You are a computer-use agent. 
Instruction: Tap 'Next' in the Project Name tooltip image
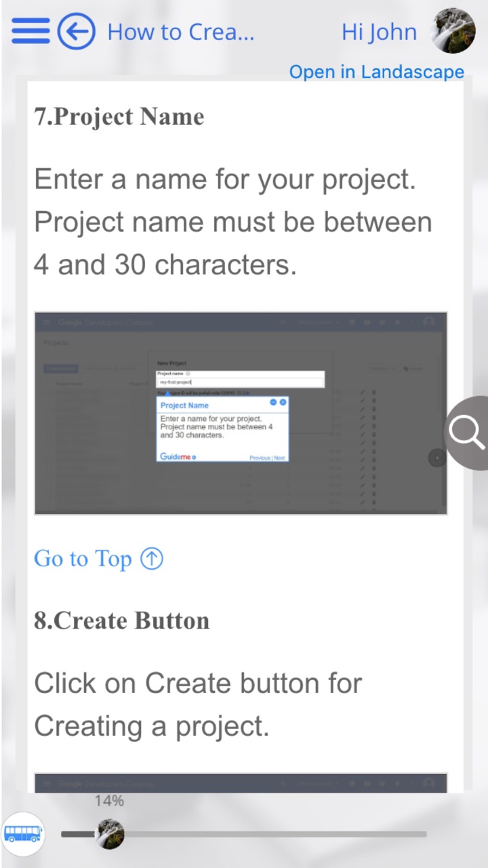pos(281,457)
